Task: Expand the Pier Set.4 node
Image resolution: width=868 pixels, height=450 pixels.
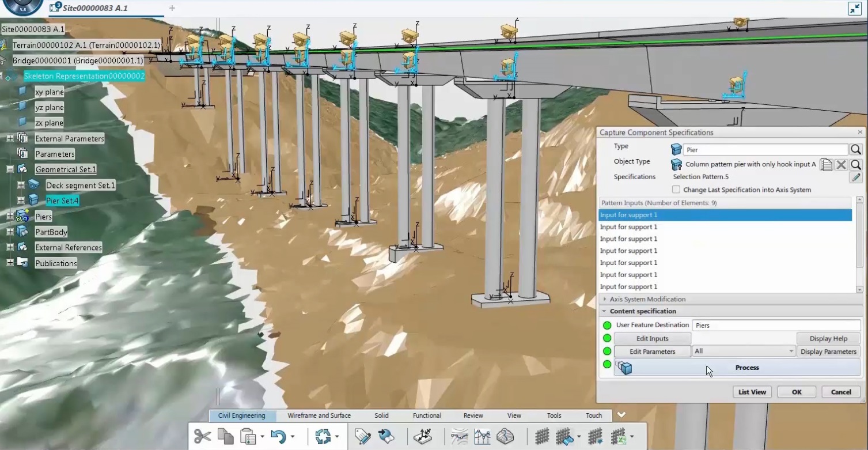Action: tap(21, 201)
